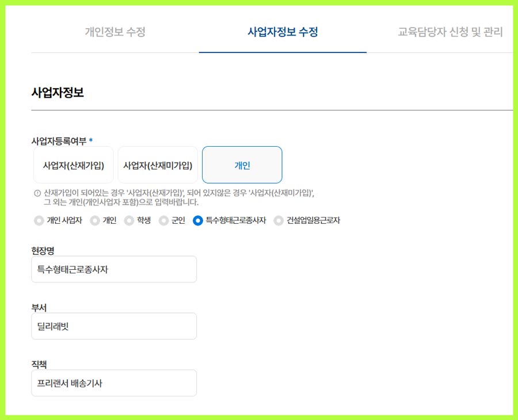
Task: Switch to the 교육담당자 신청 및 관리 tab
Action: click(450, 33)
